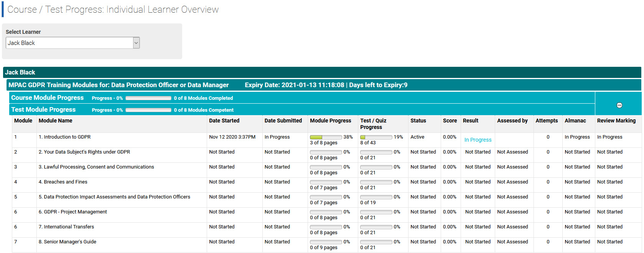
Task: Select the Test Module Progress bar
Action: coord(148,110)
